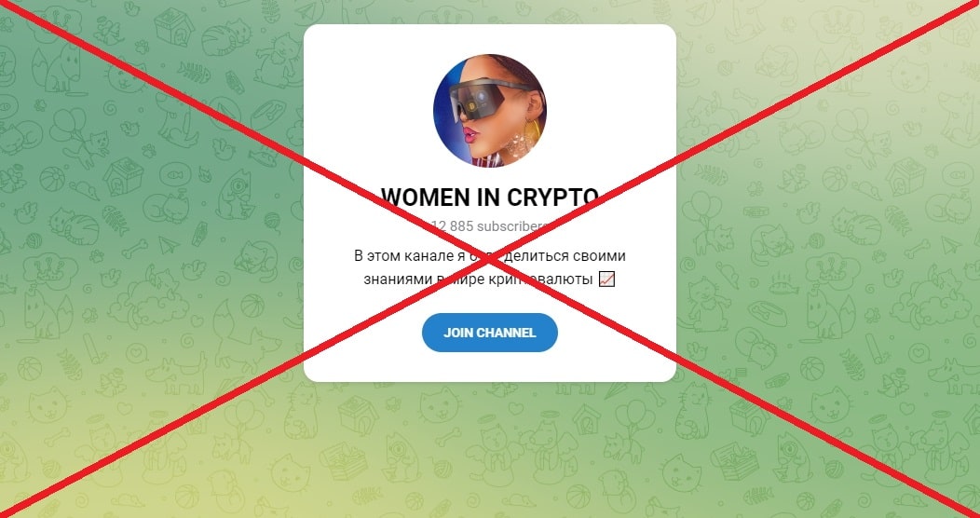Click the first line of the Russian description
The image size is (980, 518).
coord(489,256)
